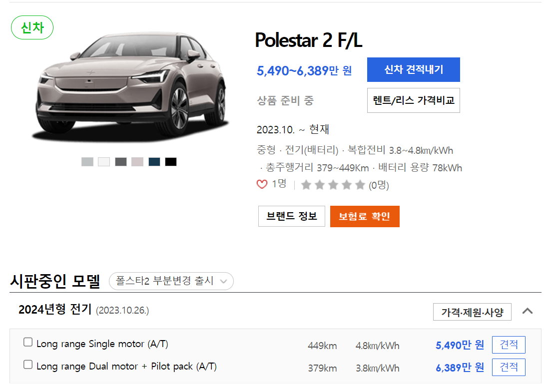553x392 pixels.
Task: Select pale pinkish-beige color swatch
Action: point(137,162)
